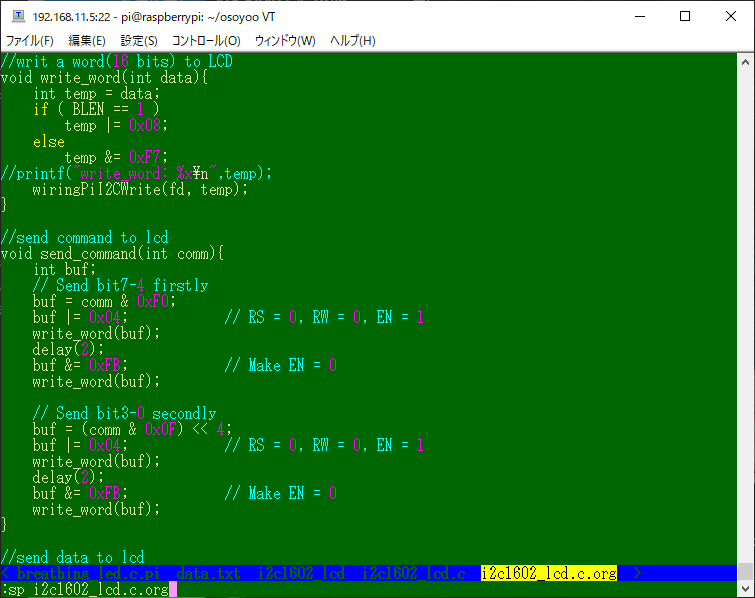Close the Tera Term window
755x598 pixels.
[730, 16]
